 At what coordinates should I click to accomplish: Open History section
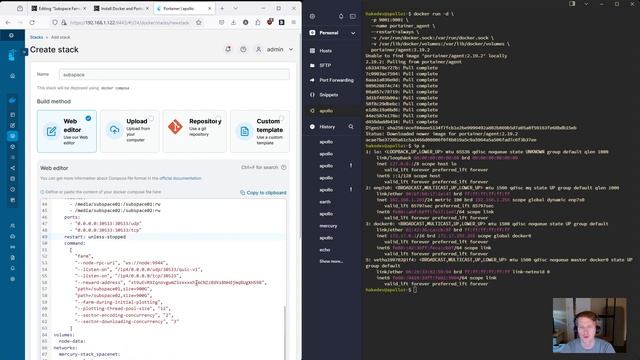pos(327,127)
